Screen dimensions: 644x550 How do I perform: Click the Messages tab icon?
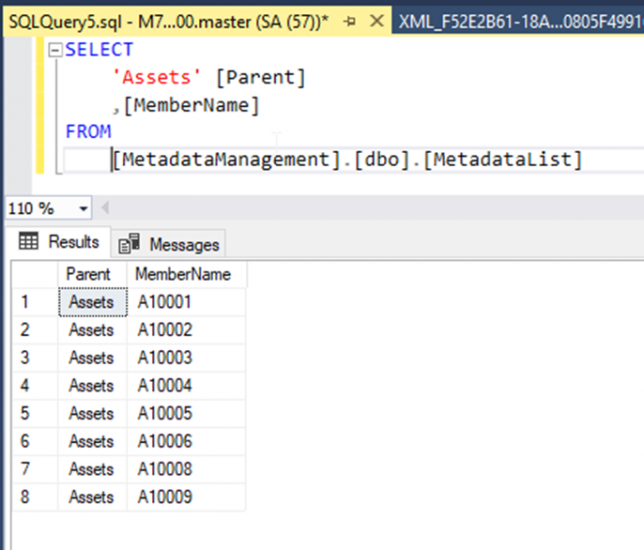pos(130,244)
